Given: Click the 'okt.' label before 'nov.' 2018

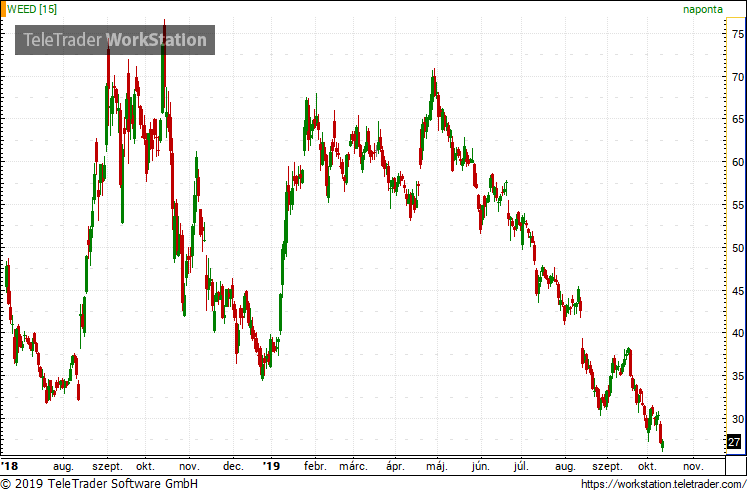Looking at the screenshot, I should (x=145, y=466).
